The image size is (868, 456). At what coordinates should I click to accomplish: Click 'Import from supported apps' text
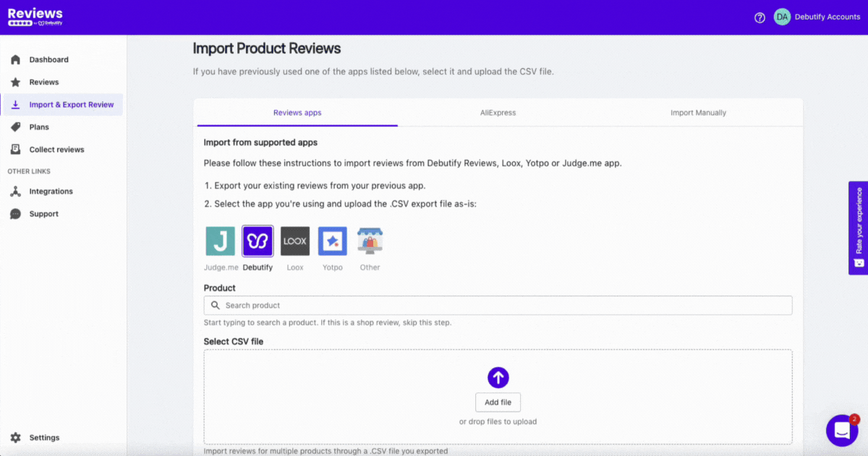coord(260,143)
